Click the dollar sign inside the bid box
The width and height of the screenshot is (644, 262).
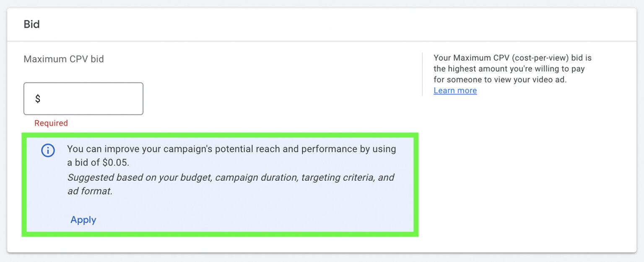(x=37, y=98)
